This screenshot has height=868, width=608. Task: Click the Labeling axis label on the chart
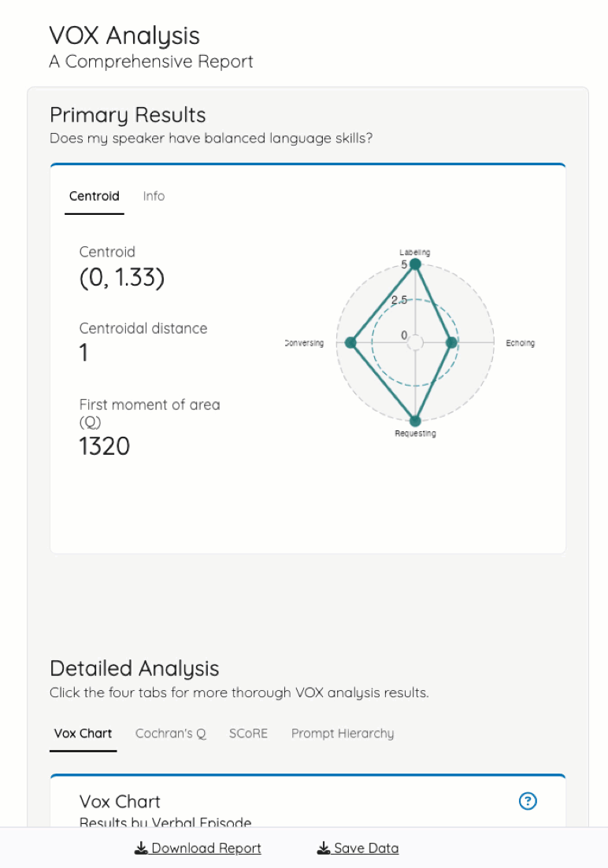pos(414,252)
